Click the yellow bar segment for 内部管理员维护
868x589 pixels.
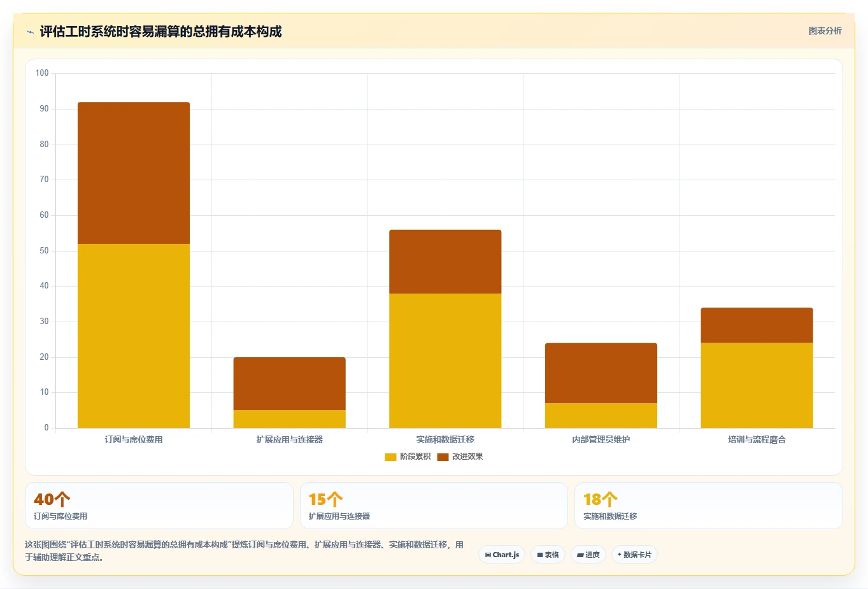pos(601,415)
